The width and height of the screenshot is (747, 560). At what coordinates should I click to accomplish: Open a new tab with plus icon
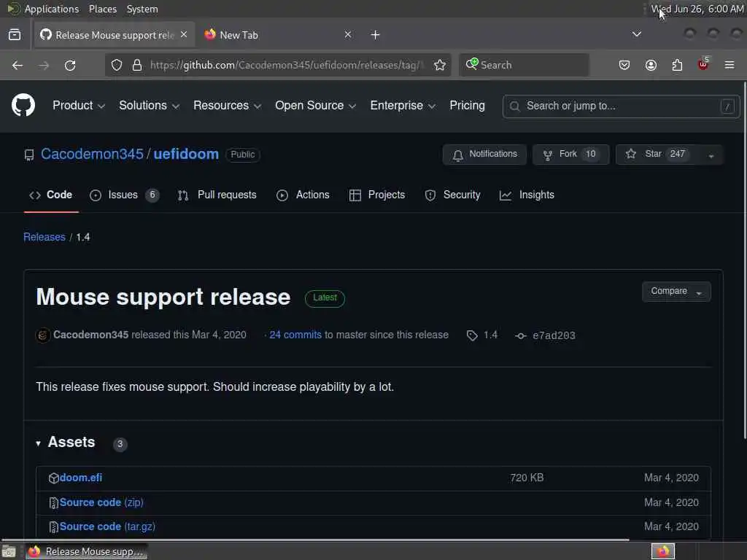[x=376, y=35]
